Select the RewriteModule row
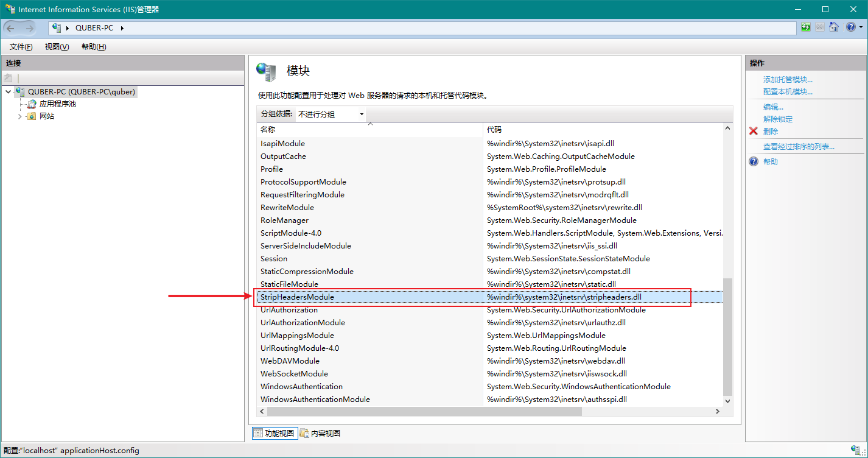868x458 pixels. pyautogui.click(x=287, y=208)
